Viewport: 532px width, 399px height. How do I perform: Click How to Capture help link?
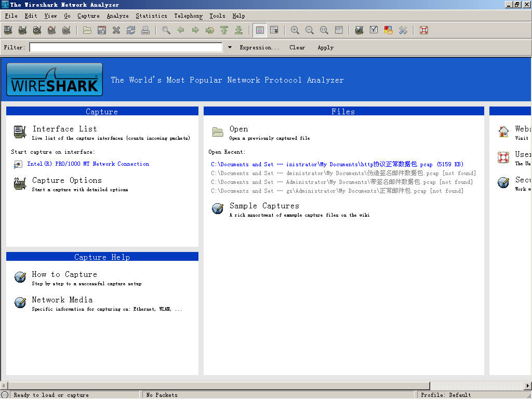point(64,274)
